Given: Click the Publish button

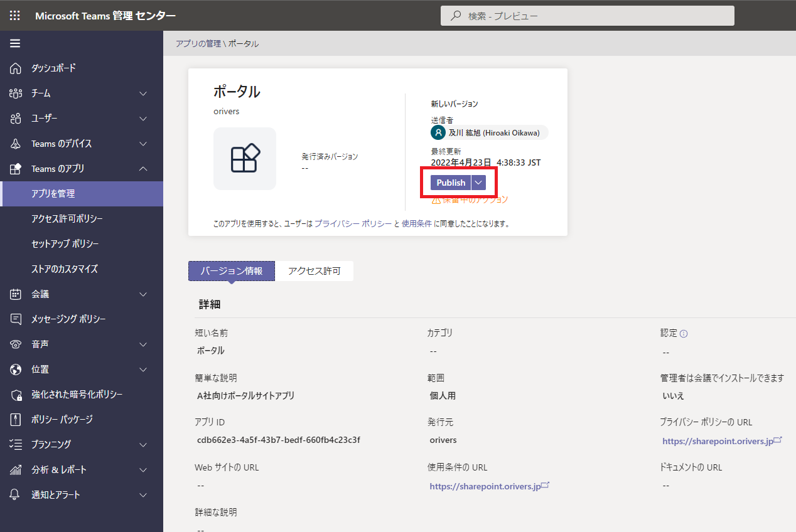Looking at the screenshot, I should point(451,183).
